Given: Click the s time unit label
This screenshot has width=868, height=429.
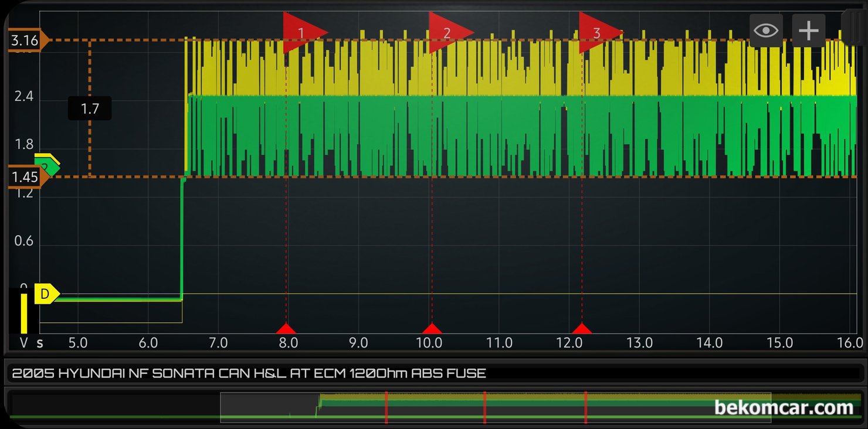Looking at the screenshot, I should (40, 343).
